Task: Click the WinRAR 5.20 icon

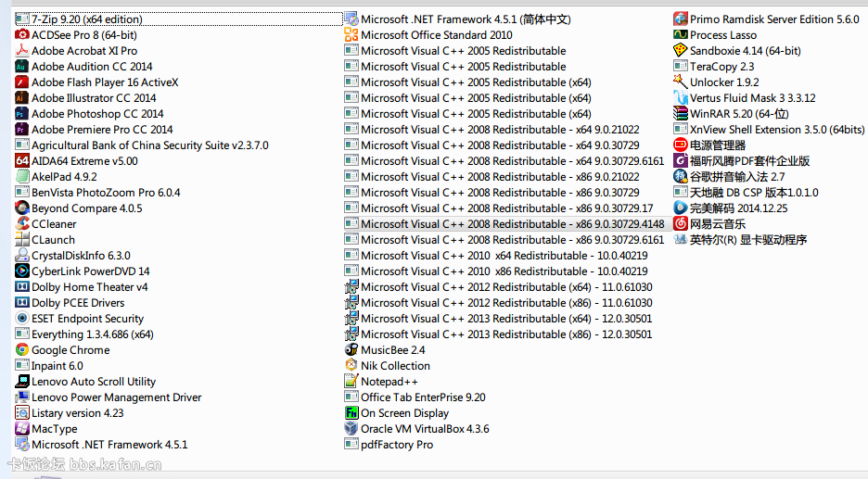Action: tap(681, 113)
